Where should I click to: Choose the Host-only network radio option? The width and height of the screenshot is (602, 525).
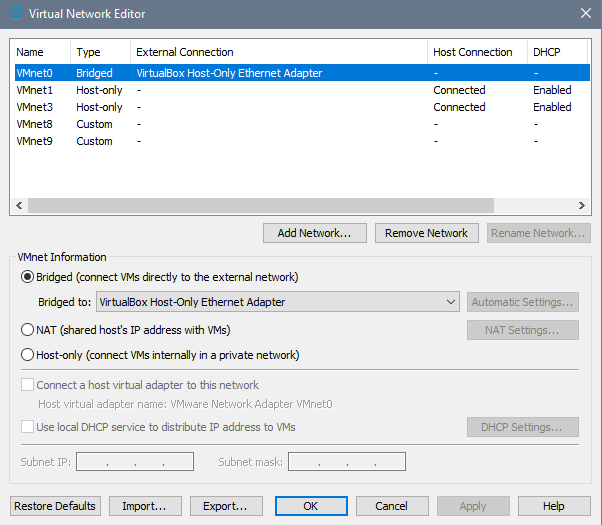[27, 354]
